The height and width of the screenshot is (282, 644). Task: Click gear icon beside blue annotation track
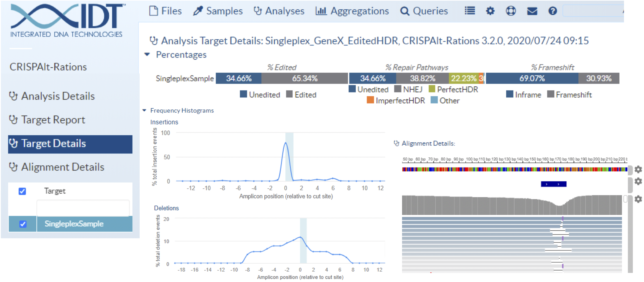tap(638, 181)
